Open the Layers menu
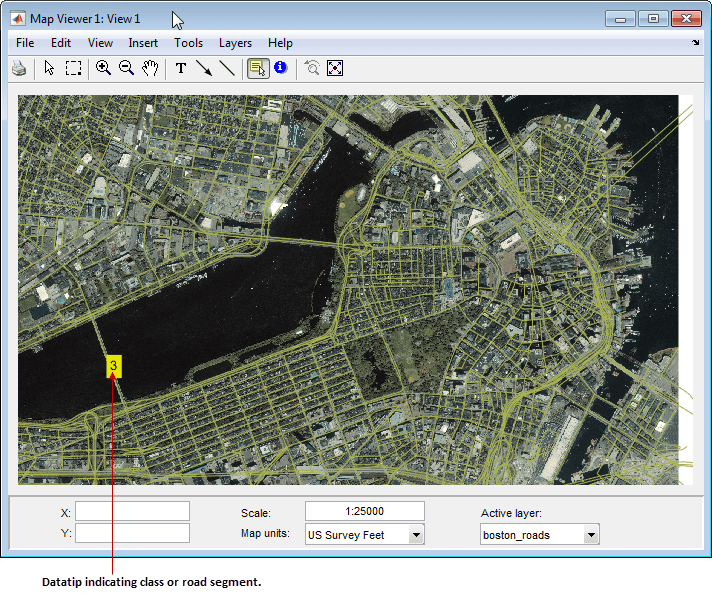 click(x=235, y=43)
